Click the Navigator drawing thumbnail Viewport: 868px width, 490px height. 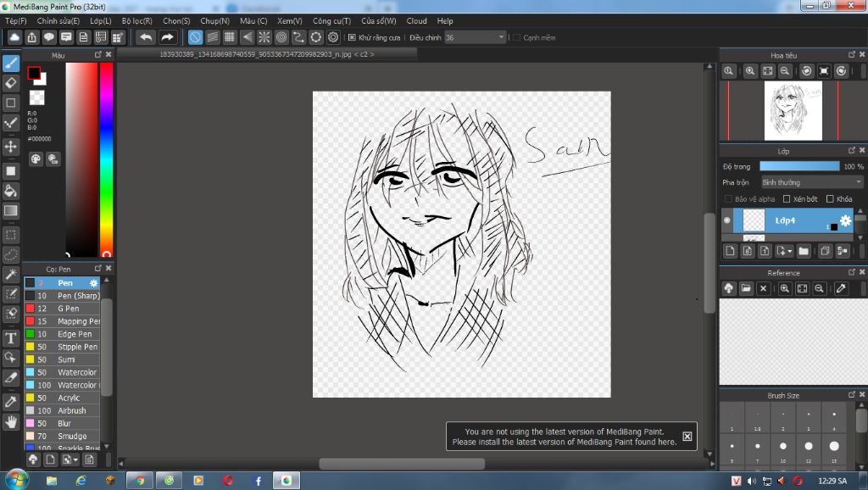pyautogui.click(x=793, y=111)
